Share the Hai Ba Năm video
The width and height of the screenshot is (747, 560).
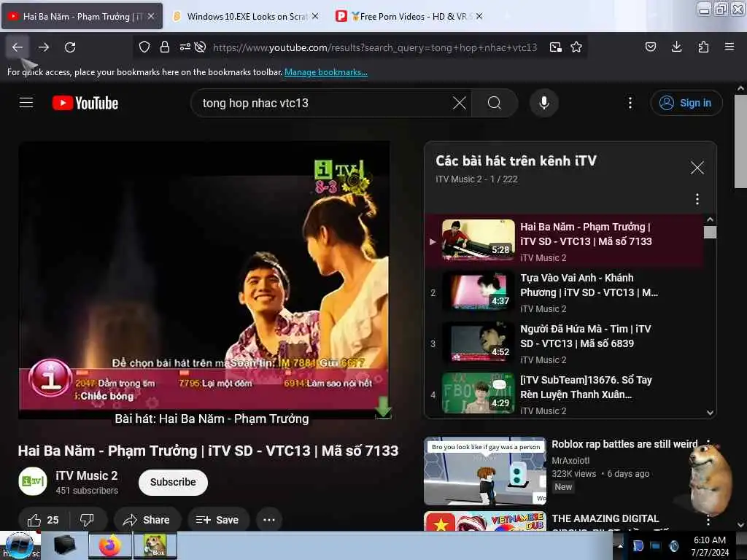pyautogui.click(x=146, y=520)
